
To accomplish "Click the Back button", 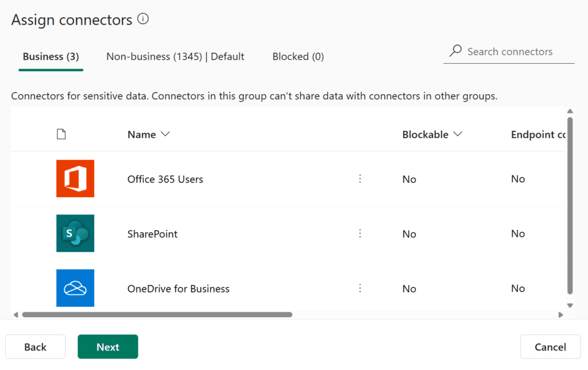I will 35,347.
